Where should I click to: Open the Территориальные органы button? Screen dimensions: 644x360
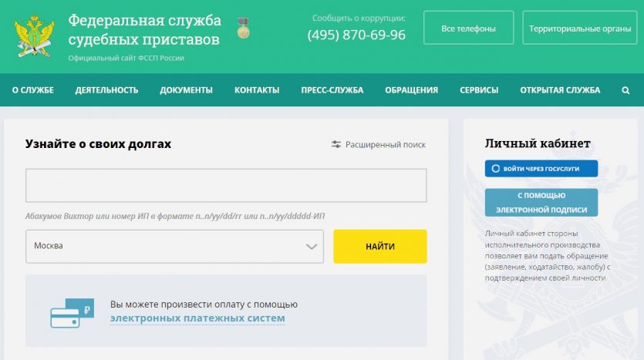[x=580, y=28]
